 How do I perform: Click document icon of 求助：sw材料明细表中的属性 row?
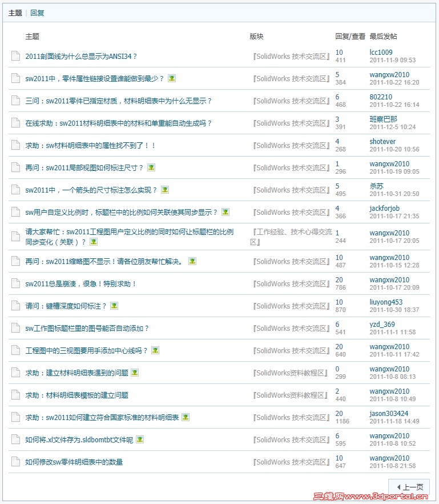tap(15, 145)
